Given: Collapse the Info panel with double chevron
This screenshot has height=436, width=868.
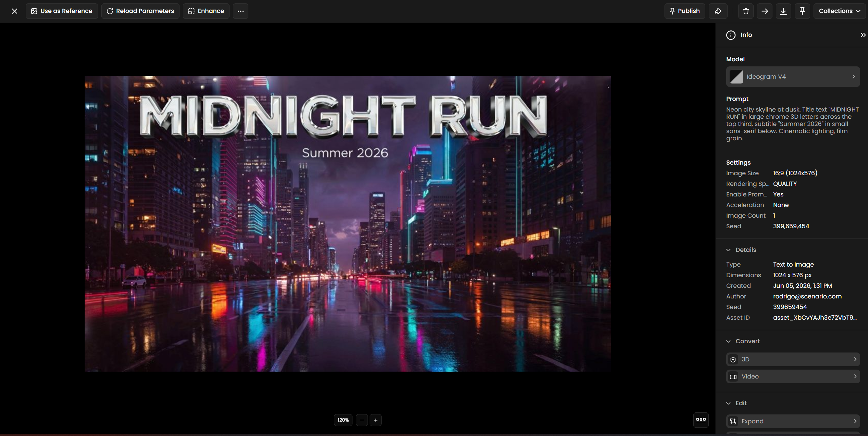Looking at the screenshot, I should (x=863, y=35).
